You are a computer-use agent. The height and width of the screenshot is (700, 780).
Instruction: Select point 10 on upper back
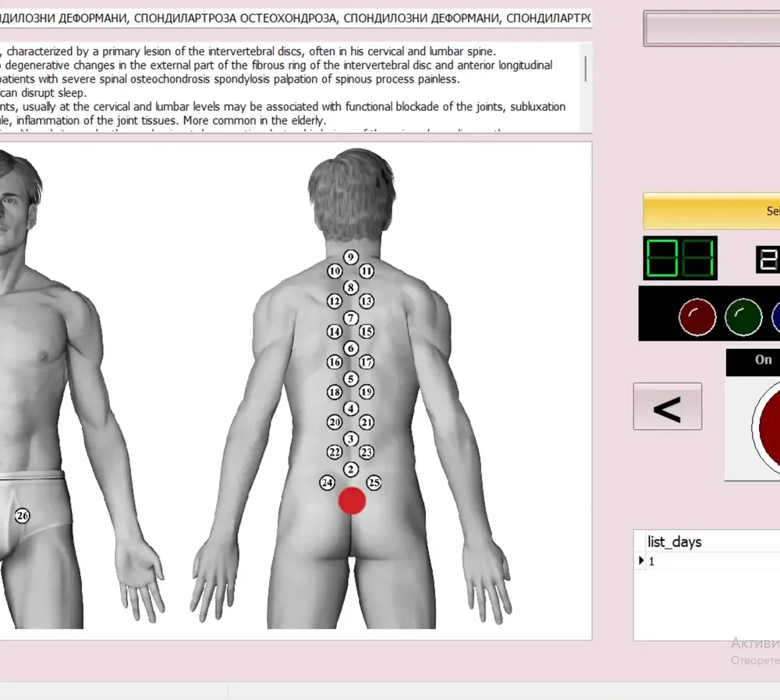point(335,272)
